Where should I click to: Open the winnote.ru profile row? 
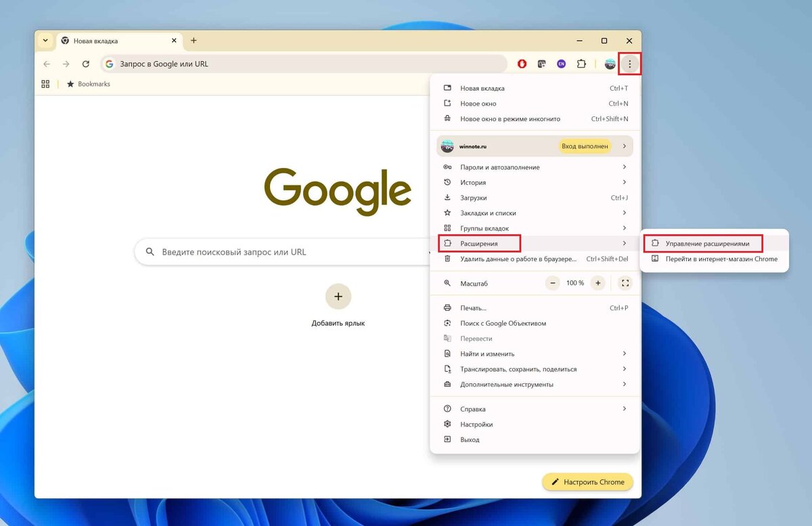[x=535, y=146]
